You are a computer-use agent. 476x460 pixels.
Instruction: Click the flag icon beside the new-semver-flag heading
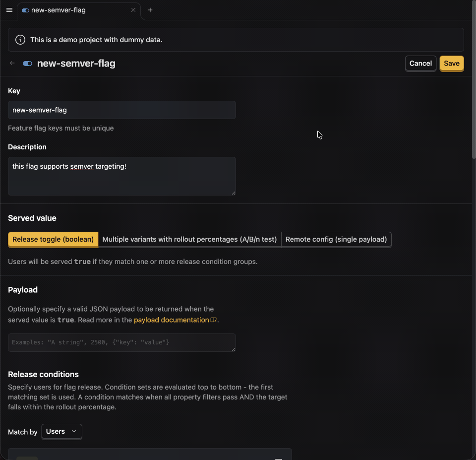pyautogui.click(x=28, y=64)
